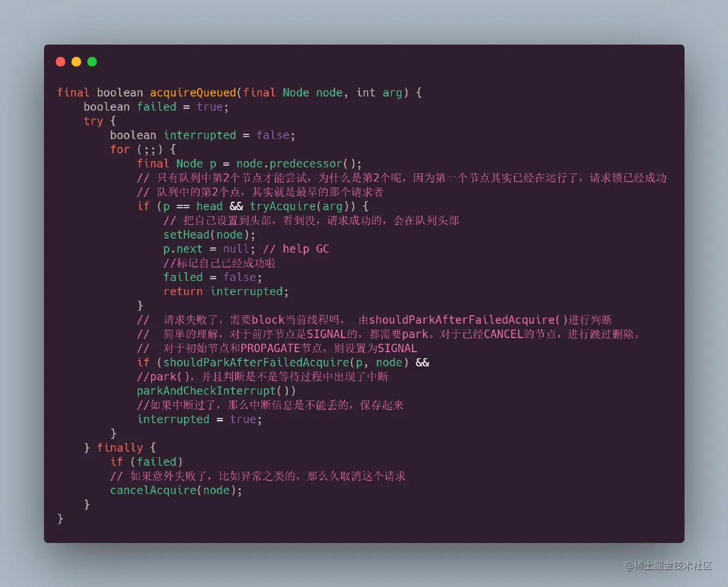Click comment beginning '// 只有队列中第2个节点'

[401, 178]
